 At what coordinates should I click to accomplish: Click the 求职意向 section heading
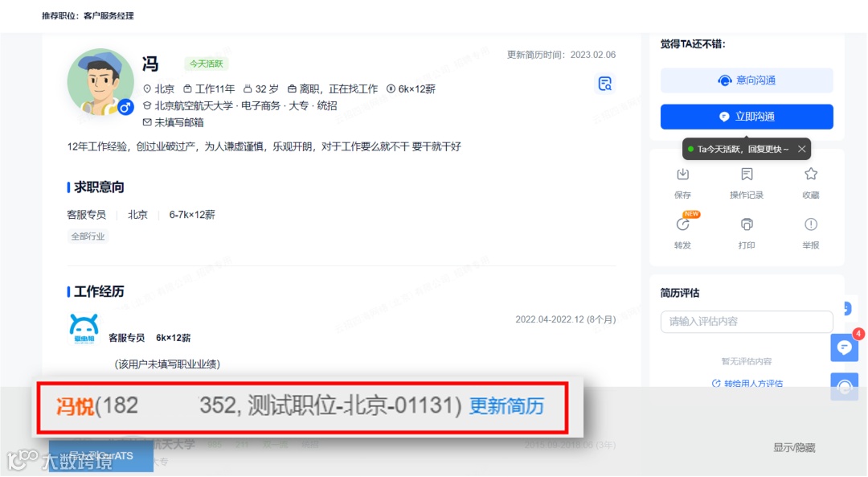pos(99,187)
